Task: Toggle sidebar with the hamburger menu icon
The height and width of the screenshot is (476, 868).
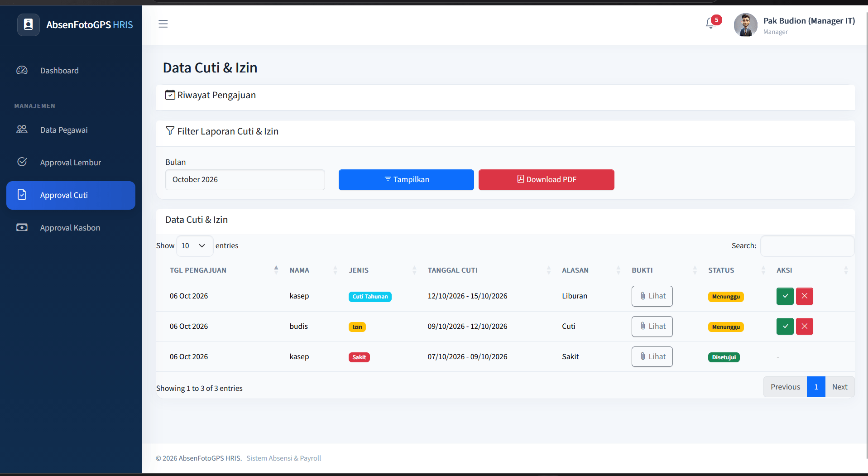Action: 163,24
